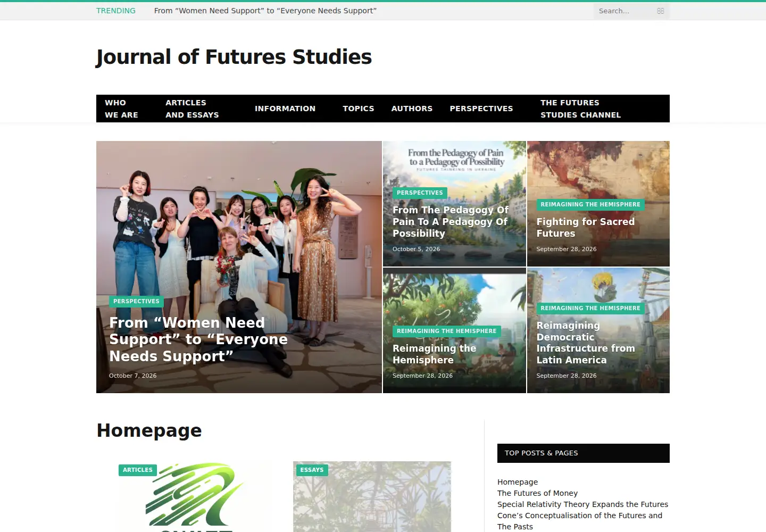Open Fighting for Sacred Futures article
766x532 pixels.
pos(585,228)
